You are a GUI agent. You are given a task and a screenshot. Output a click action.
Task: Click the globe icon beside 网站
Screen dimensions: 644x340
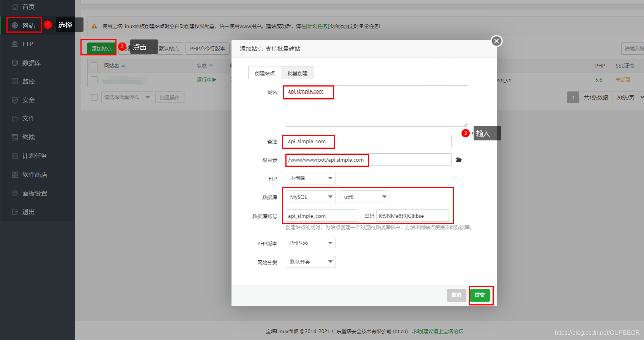pyautogui.click(x=15, y=25)
